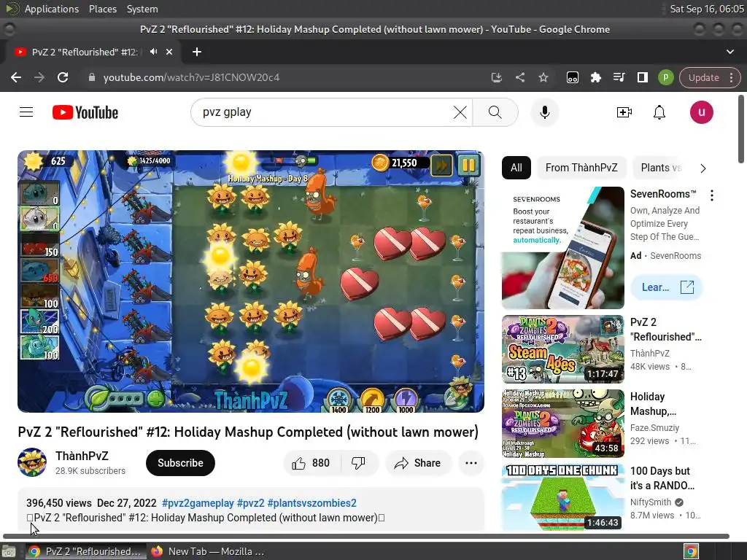The width and height of the screenshot is (747, 560).
Task: Focus the YouTube search field
Action: point(326,112)
